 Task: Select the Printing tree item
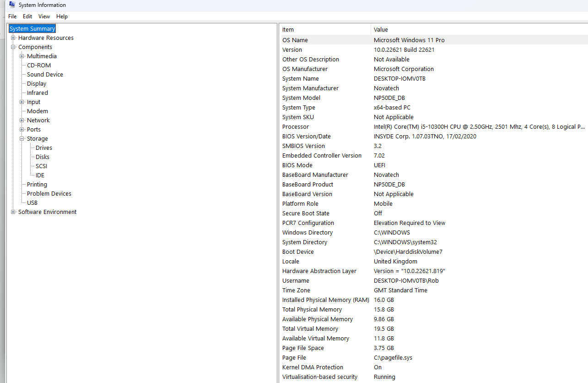[x=37, y=185]
